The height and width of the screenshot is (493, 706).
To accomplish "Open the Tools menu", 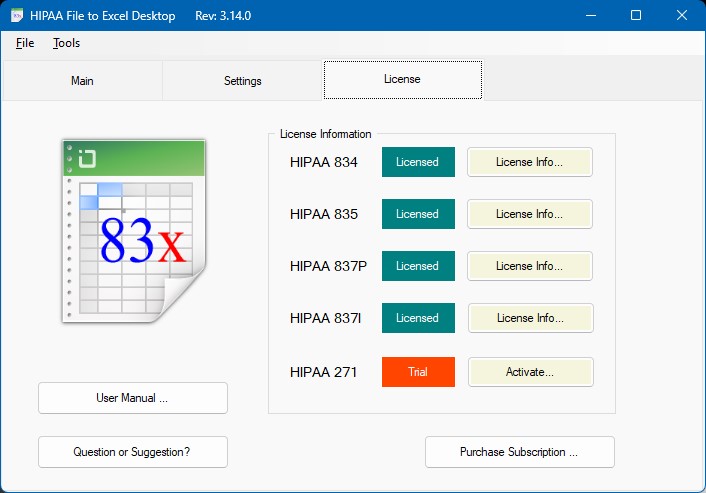I will pyautogui.click(x=66, y=43).
